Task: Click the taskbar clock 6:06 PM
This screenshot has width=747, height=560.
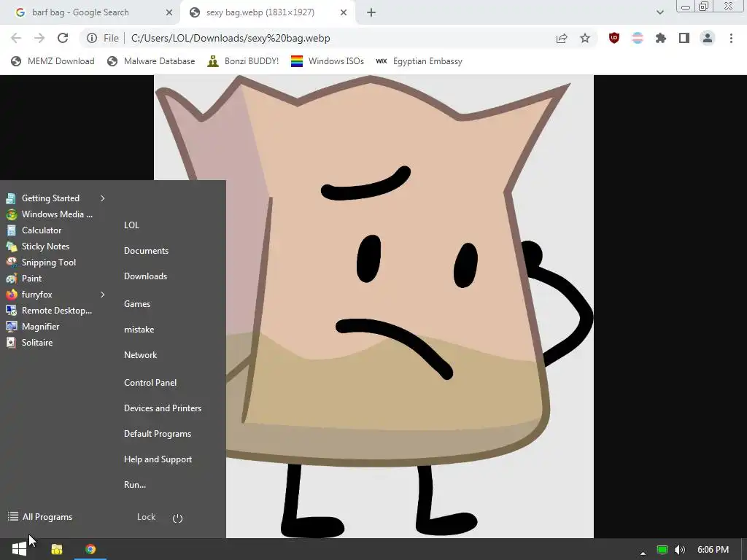Action: [713, 550]
